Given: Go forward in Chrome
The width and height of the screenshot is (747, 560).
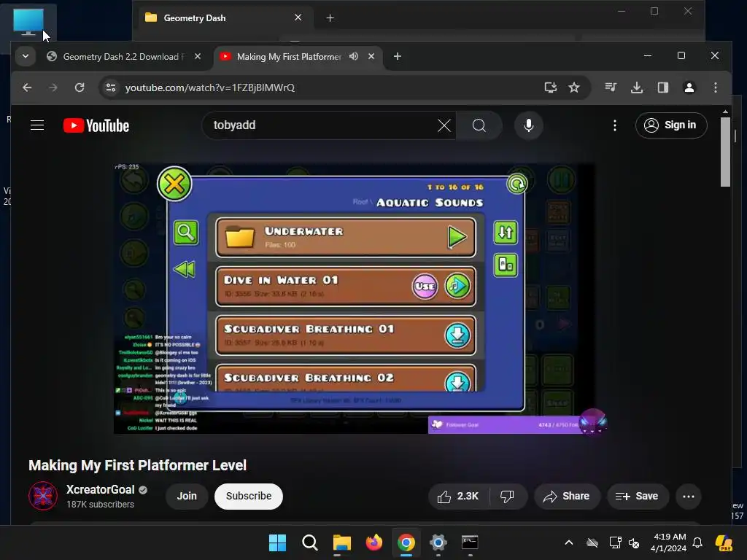Looking at the screenshot, I should coord(53,87).
